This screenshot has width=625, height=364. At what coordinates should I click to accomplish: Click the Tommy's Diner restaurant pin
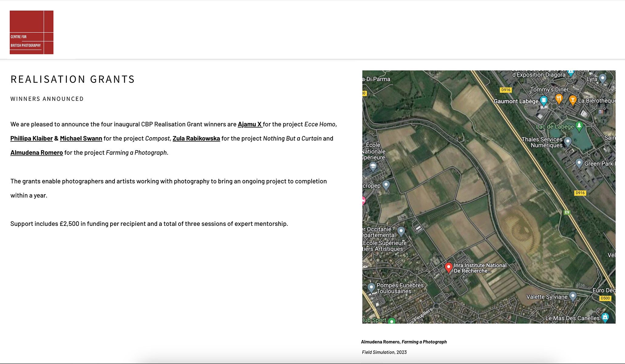[x=559, y=99]
